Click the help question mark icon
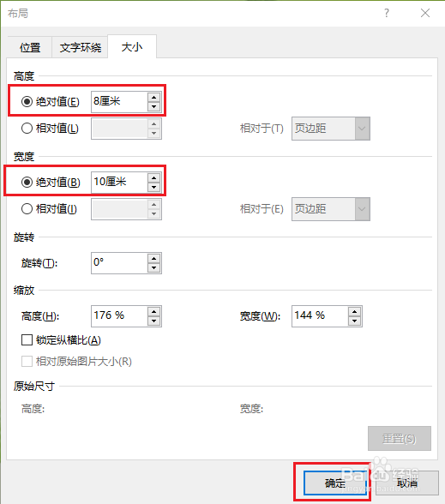Screen dimensions: 445x504 click(387, 13)
